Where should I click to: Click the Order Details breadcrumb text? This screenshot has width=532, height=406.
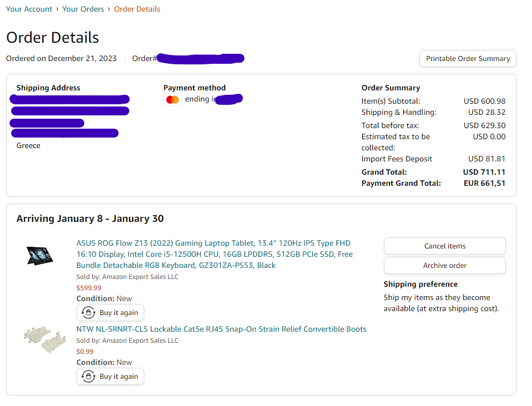coord(137,9)
